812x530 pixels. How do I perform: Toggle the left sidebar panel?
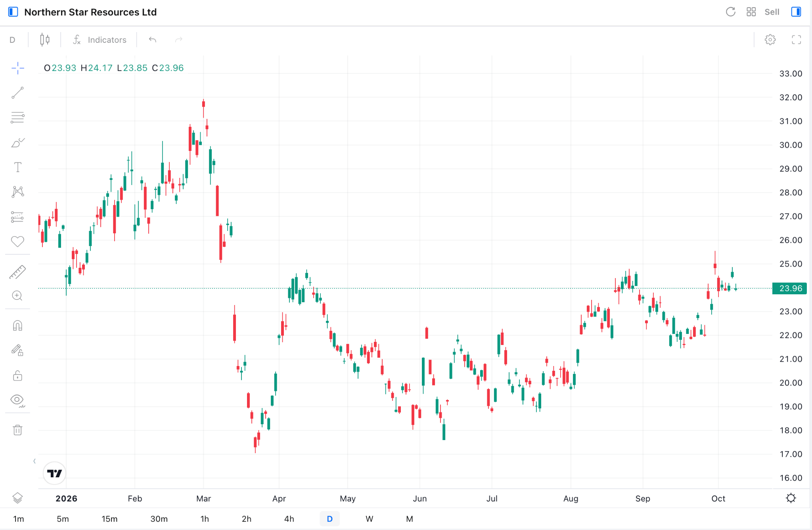13,12
